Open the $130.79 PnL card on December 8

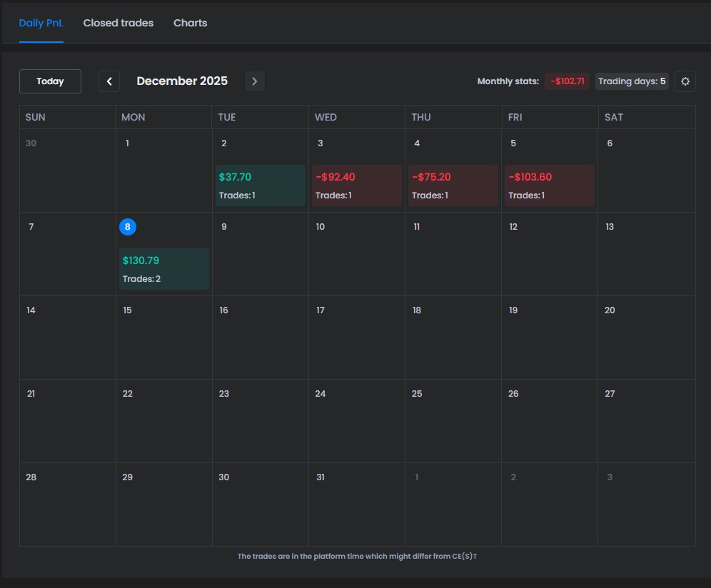[x=164, y=269]
